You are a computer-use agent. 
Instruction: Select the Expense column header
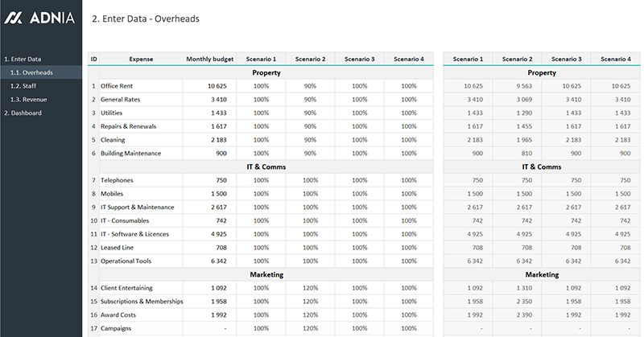pyautogui.click(x=141, y=59)
